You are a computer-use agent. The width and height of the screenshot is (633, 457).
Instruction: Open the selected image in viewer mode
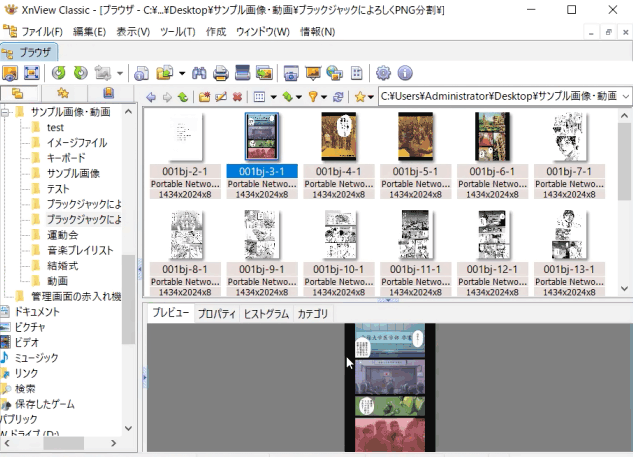point(10,73)
